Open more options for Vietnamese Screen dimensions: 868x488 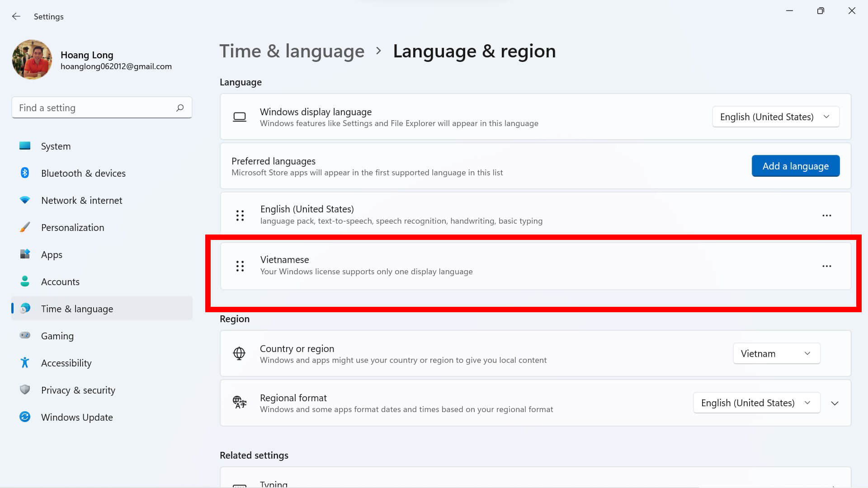tap(827, 266)
